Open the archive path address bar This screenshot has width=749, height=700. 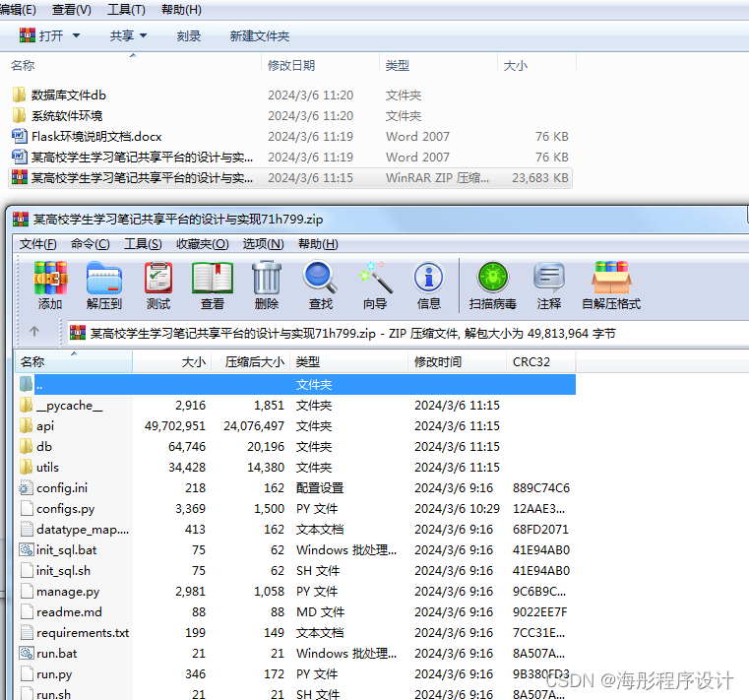click(x=407, y=333)
